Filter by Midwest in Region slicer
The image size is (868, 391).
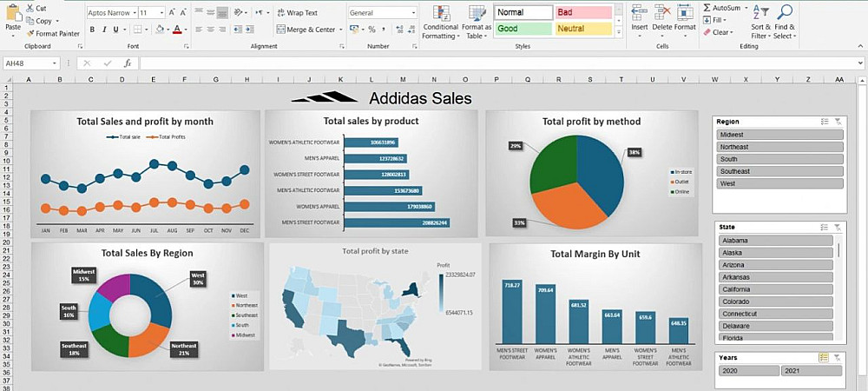coord(780,135)
